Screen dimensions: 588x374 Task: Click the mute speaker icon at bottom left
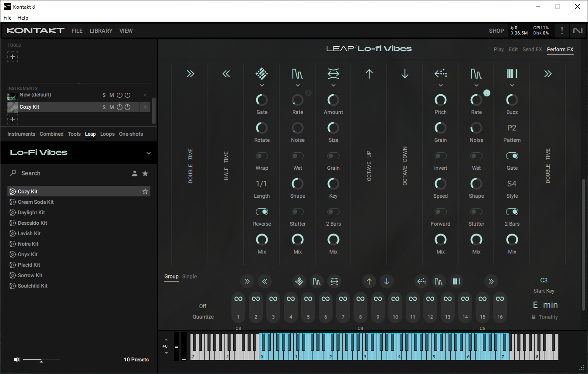(x=17, y=359)
